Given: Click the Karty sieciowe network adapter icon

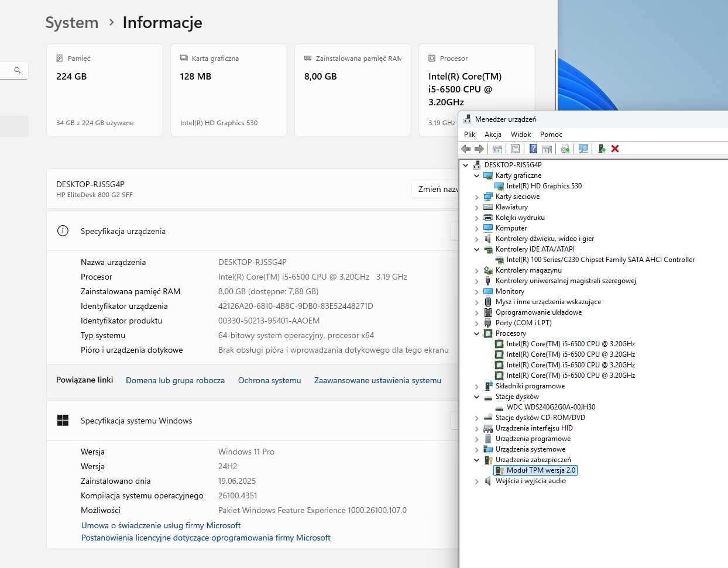Looking at the screenshot, I should click(488, 197).
